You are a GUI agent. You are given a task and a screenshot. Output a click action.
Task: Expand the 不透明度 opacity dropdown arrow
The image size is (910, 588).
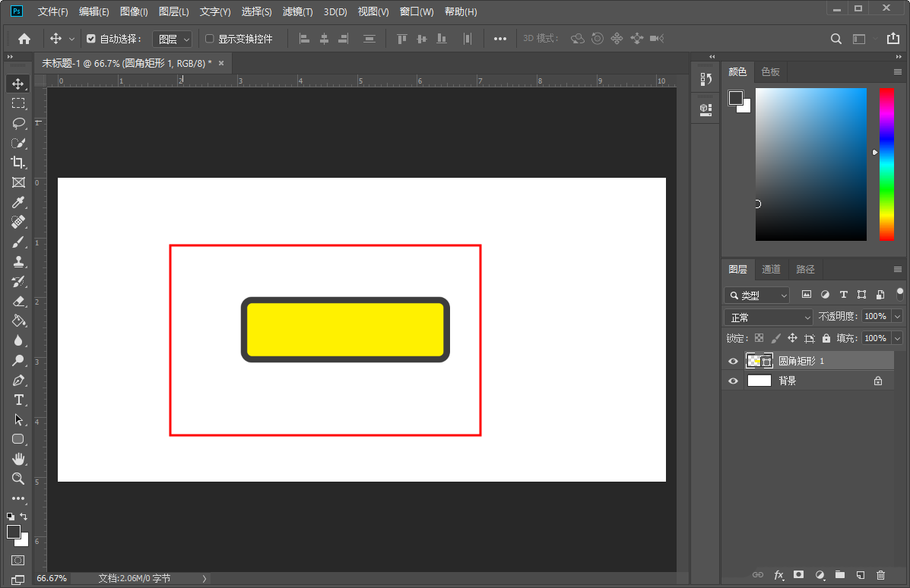897,317
